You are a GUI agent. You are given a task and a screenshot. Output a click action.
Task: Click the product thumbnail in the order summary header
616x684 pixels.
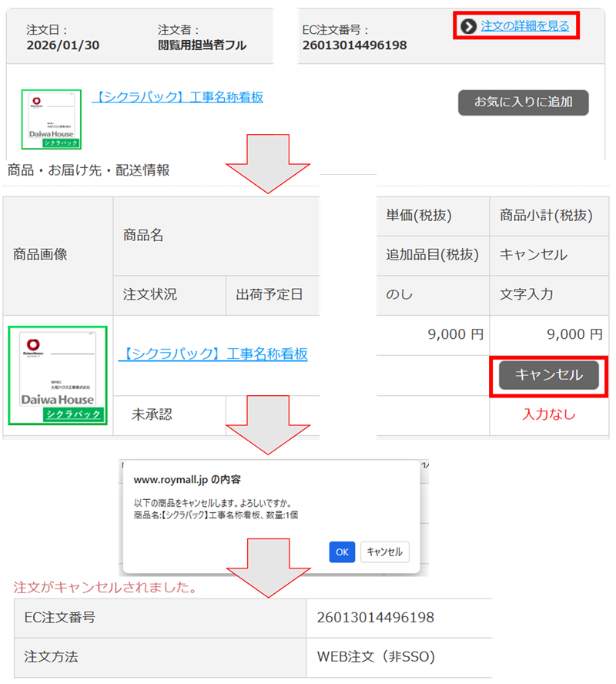click(52, 119)
